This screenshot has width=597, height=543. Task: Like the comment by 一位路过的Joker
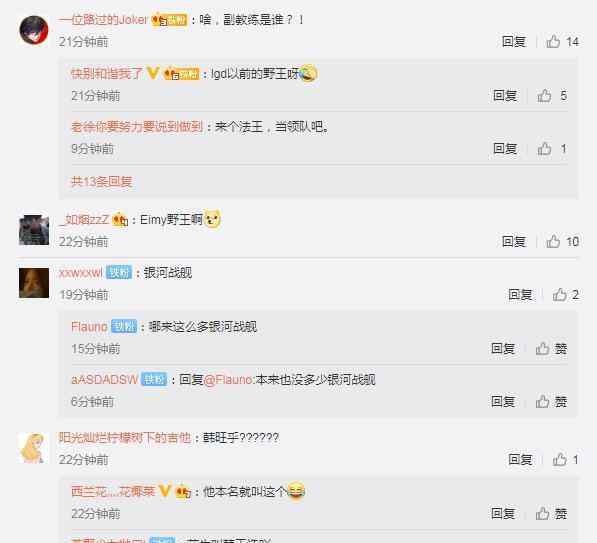(562, 42)
